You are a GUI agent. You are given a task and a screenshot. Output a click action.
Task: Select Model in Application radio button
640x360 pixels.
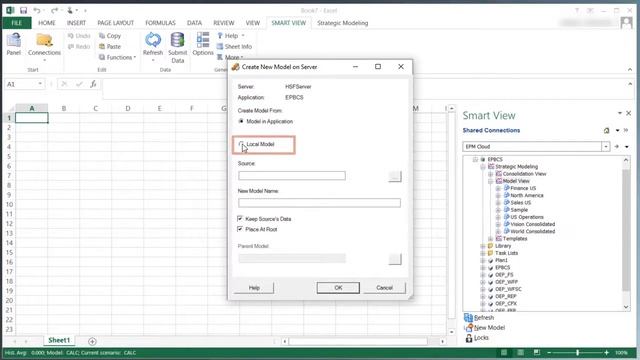click(241, 121)
